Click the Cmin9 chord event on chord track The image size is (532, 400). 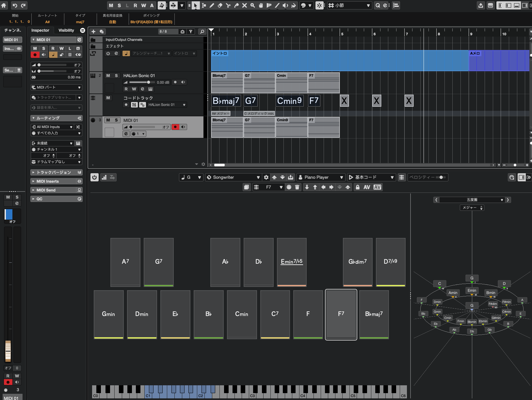(x=289, y=101)
